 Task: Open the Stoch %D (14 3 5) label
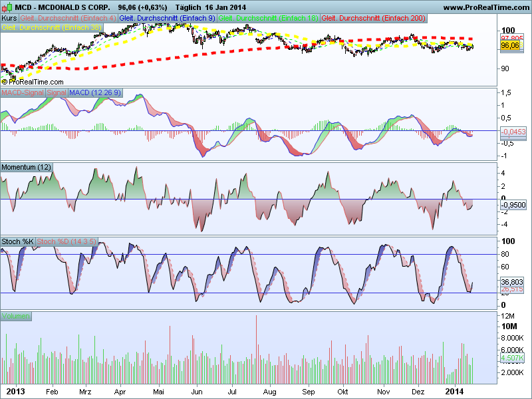(x=66, y=241)
